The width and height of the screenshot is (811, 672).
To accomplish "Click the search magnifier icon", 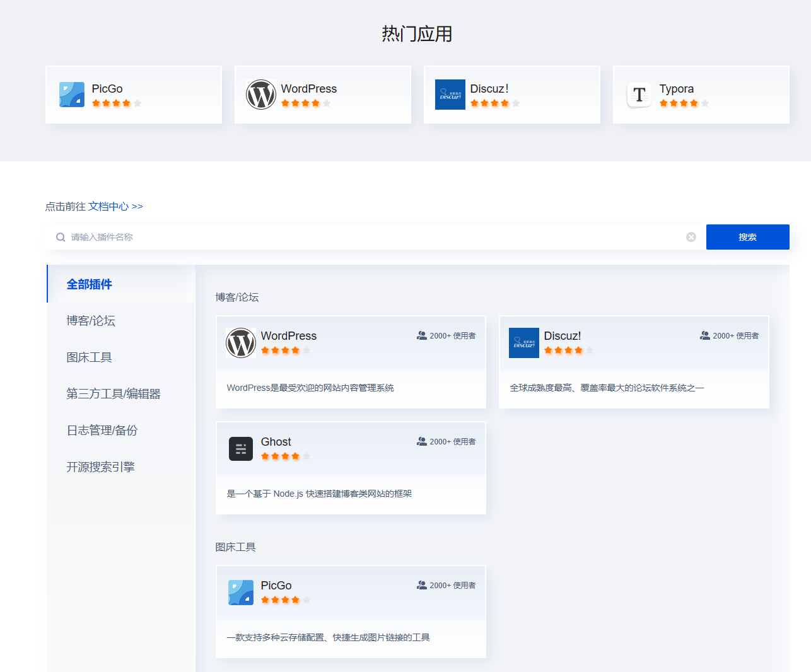I will coord(61,237).
